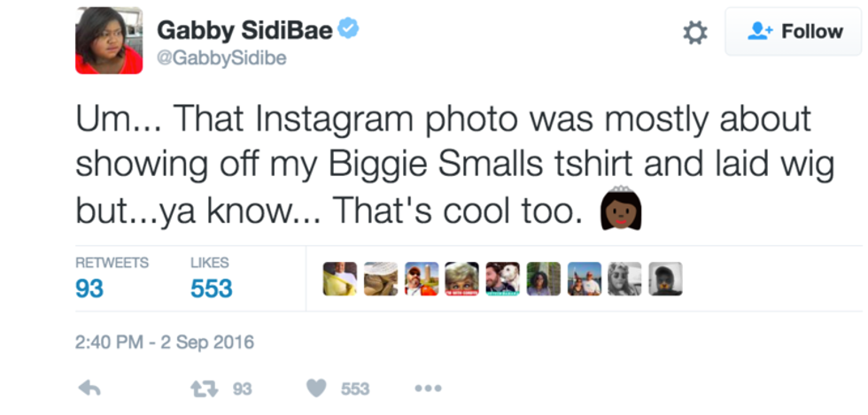Open the liker avatar with man and white dog
Screen dimensions: 868x415
[502, 279]
